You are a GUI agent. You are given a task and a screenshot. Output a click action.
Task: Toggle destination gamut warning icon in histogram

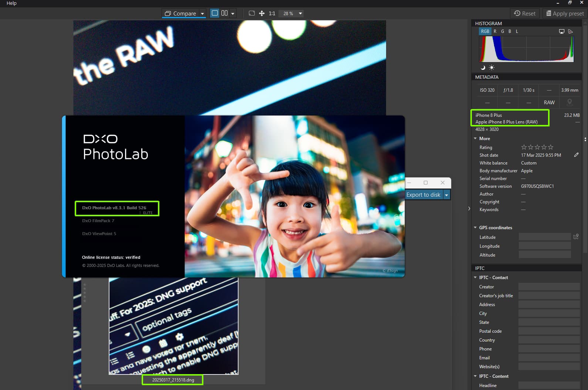tap(571, 31)
